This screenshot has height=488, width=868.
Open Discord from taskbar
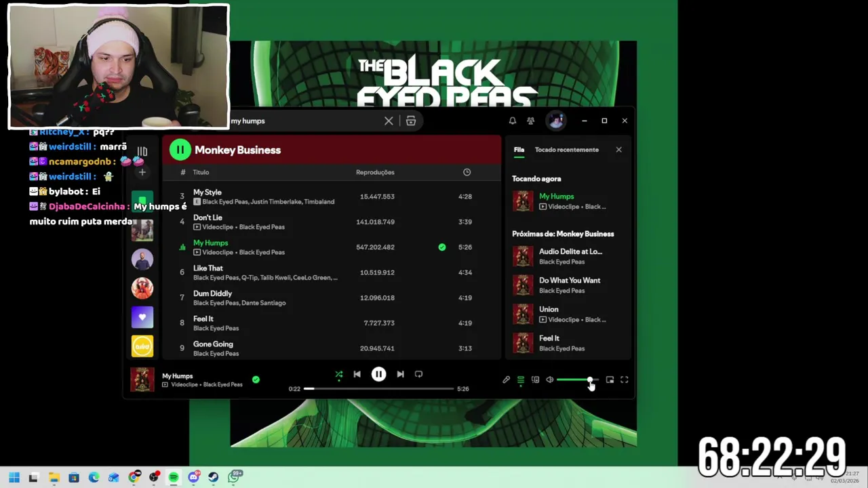pyautogui.click(x=193, y=477)
